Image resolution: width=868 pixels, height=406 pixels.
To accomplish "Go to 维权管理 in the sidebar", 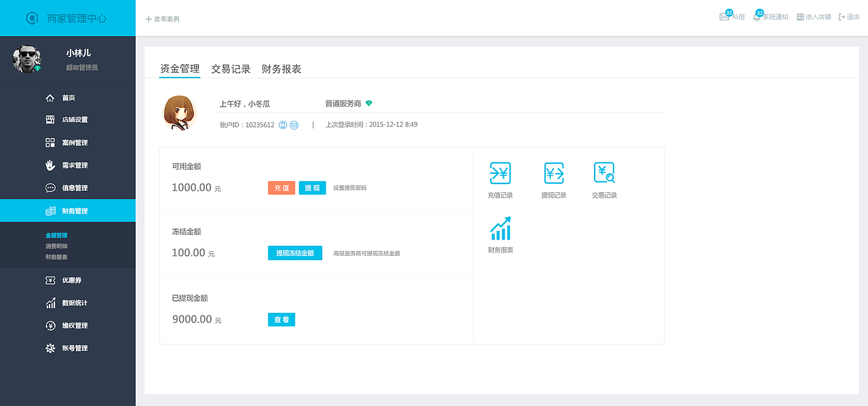I will [x=68, y=325].
